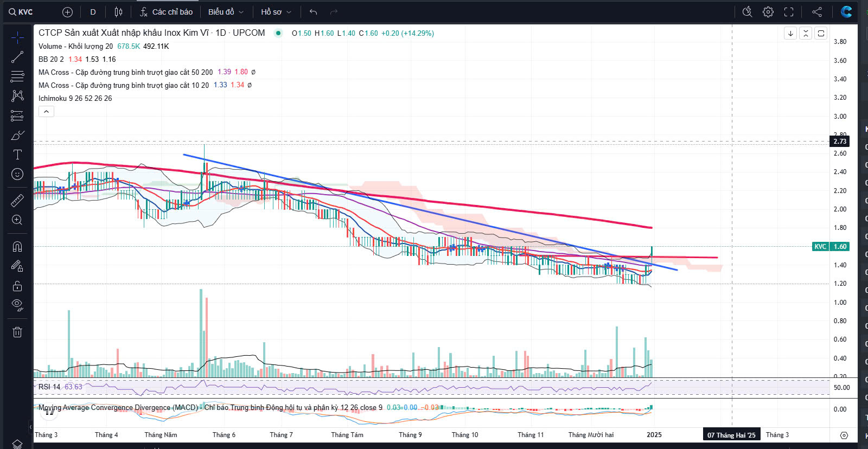Expand the Biểu đồ dropdown
The height and width of the screenshot is (449, 868).
tap(226, 12)
